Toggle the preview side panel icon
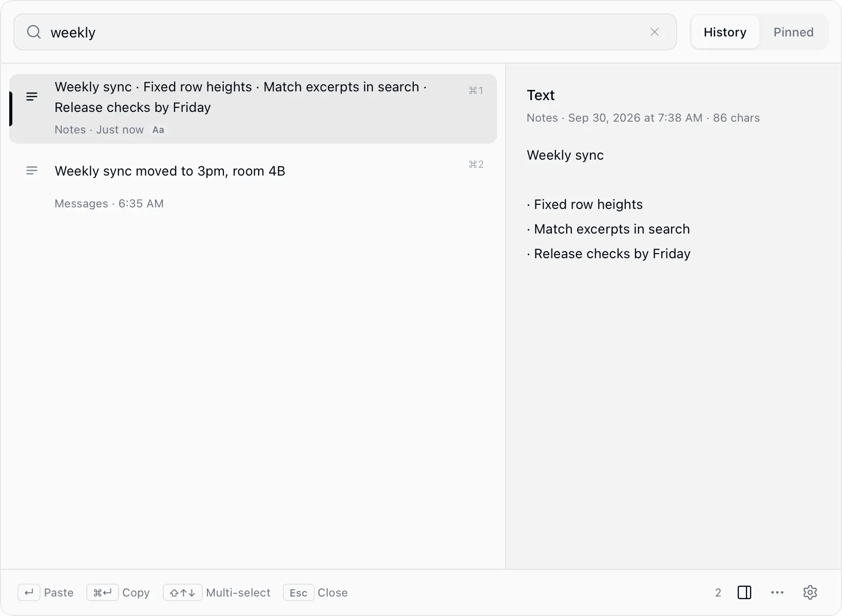Viewport: 842px width, 616px height. [744, 592]
